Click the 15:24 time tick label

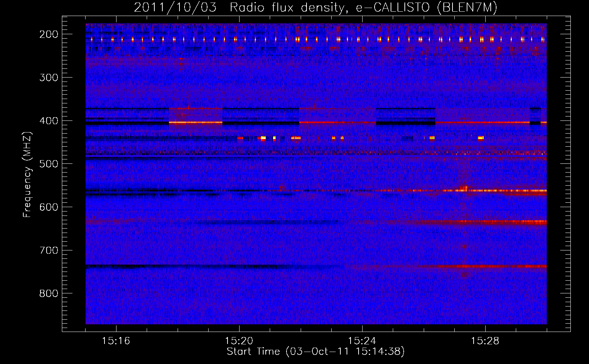tap(362, 341)
